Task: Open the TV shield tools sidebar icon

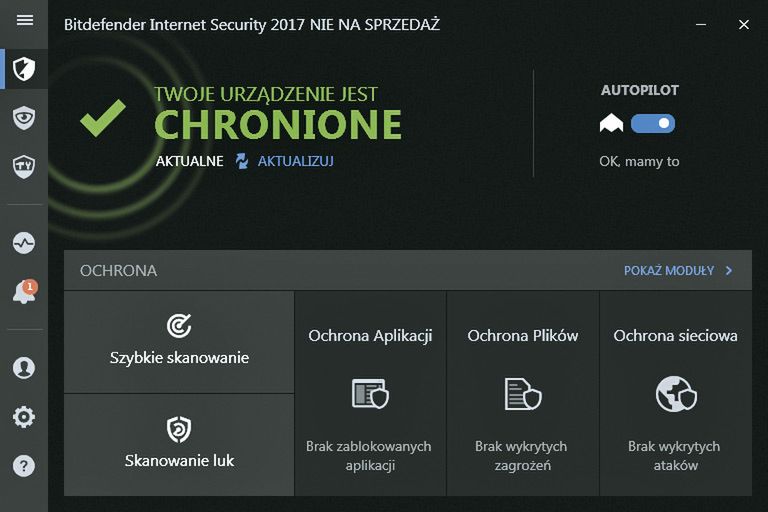Action: click(24, 166)
